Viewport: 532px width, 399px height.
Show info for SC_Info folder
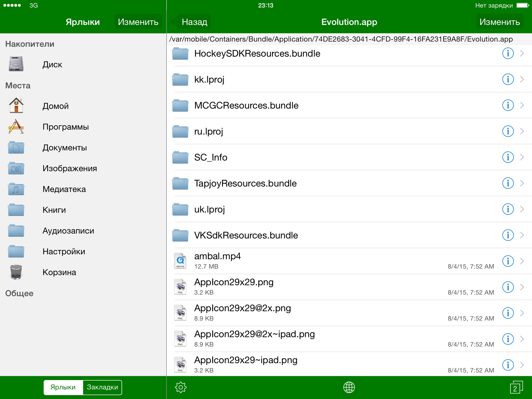pos(508,157)
